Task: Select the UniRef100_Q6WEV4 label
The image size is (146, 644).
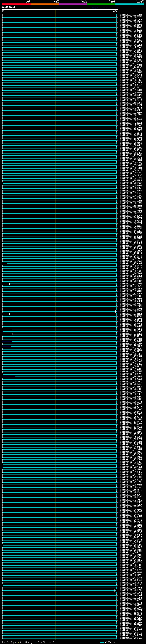Action: coord(131,610)
